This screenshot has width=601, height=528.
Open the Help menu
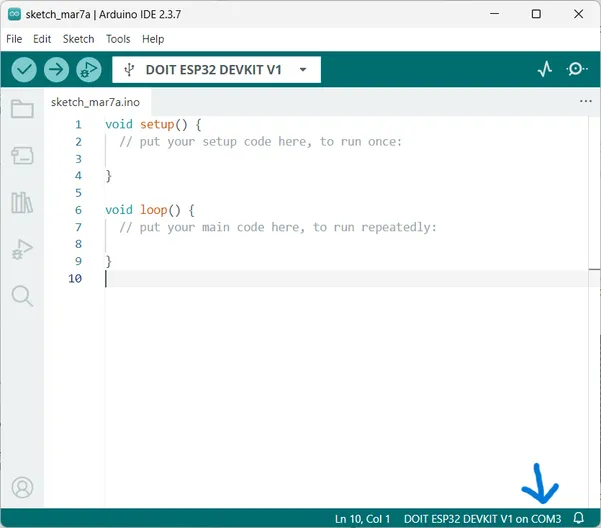[153, 39]
